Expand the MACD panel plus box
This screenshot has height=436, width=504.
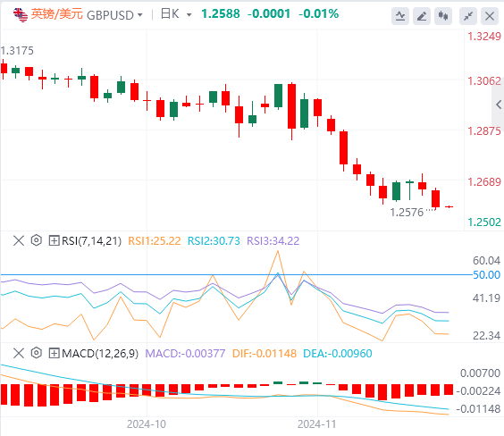[x=54, y=353]
